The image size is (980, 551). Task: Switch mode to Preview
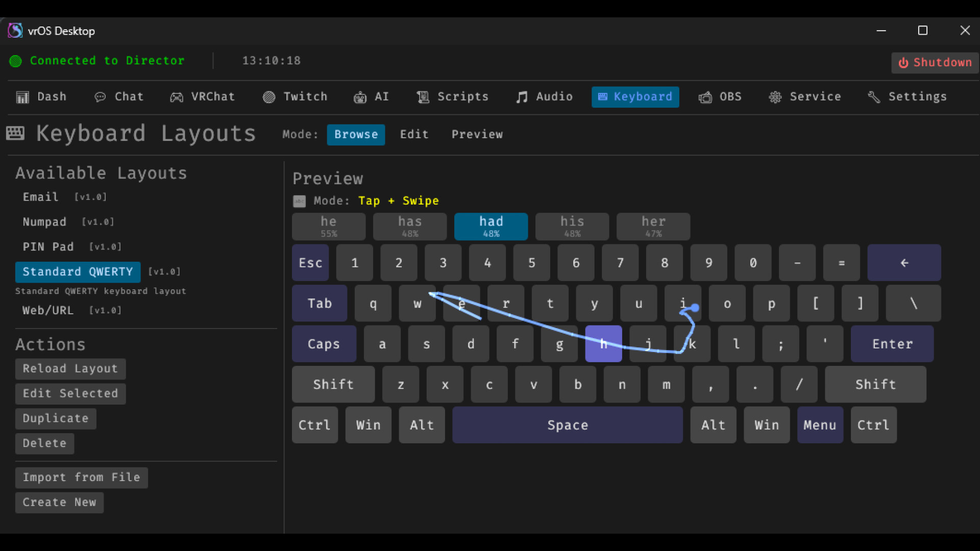(x=477, y=134)
